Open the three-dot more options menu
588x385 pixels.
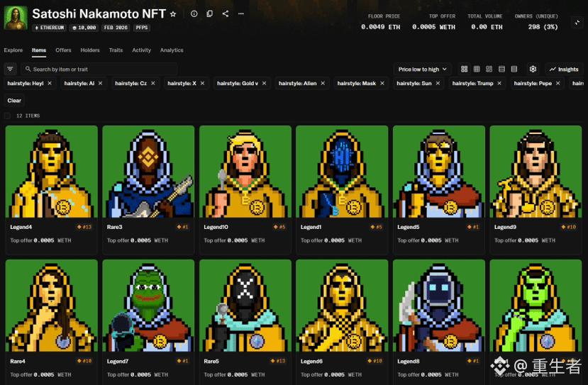click(x=241, y=14)
